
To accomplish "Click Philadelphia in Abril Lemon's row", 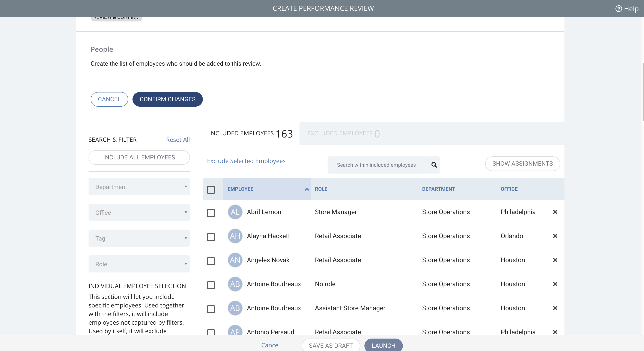I will [x=518, y=212].
